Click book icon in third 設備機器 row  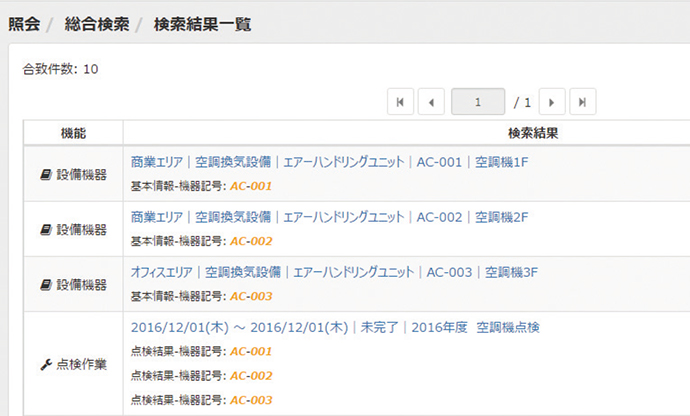tap(44, 285)
